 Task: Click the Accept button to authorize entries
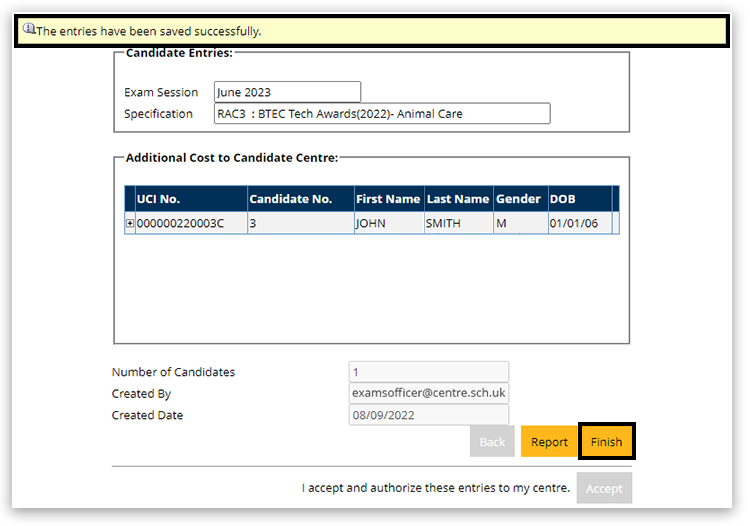(603, 488)
